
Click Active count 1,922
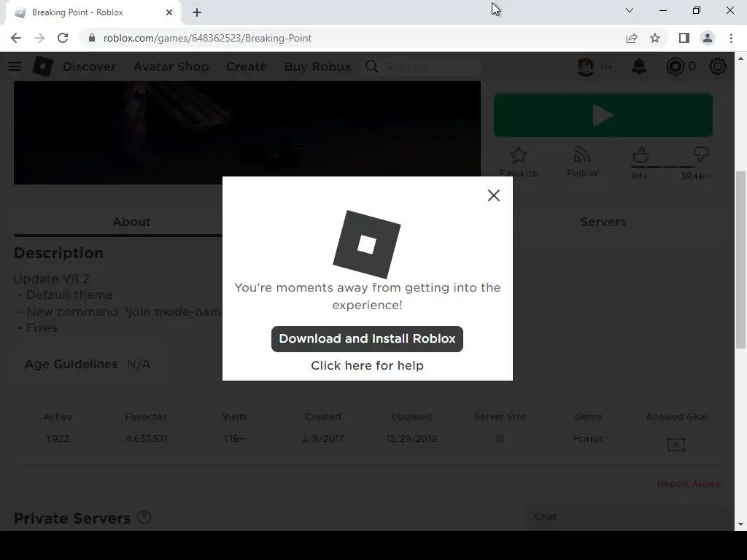click(x=58, y=438)
